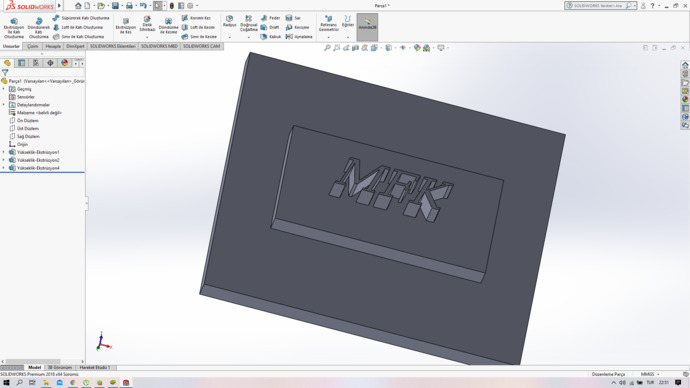This screenshot has height=388, width=690.
Task: Choose Loft ile Kesim command
Action: (x=198, y=27)
